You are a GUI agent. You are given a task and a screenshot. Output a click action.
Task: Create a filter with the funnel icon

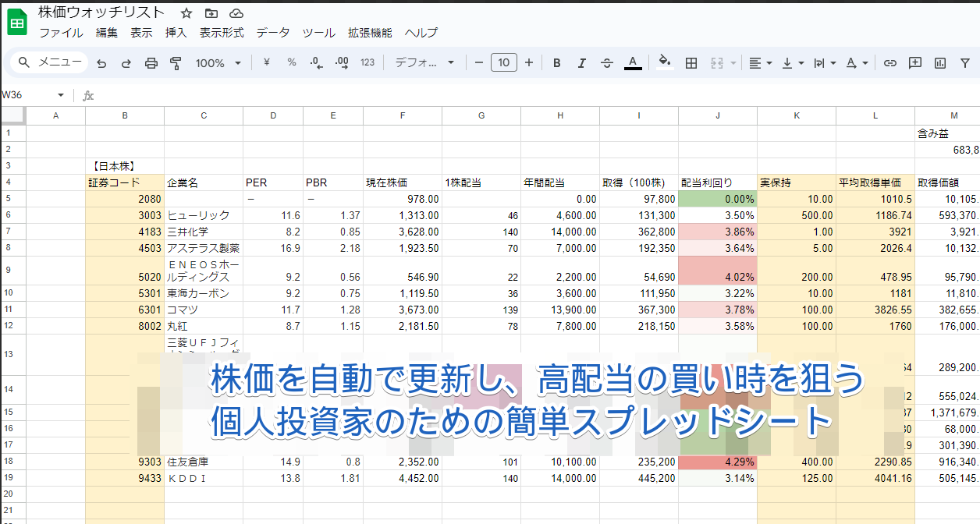pos(965,62)
